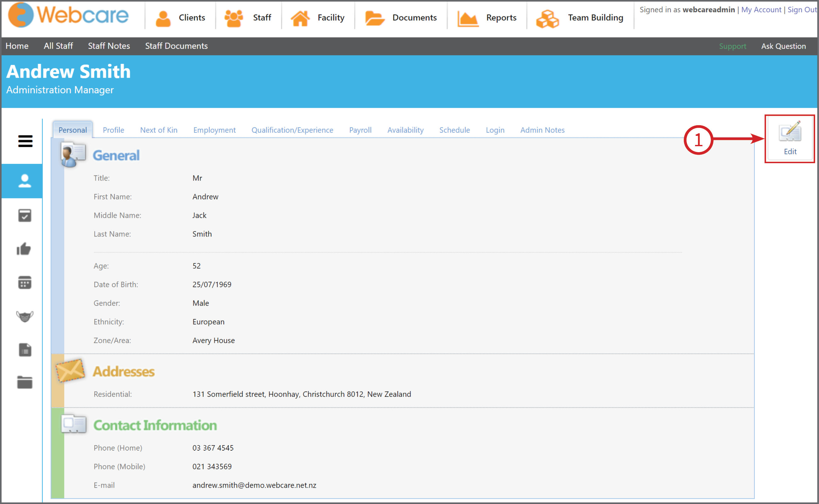Open the Schedule tab
Screen dimensions: 819x504
point(454,130)
